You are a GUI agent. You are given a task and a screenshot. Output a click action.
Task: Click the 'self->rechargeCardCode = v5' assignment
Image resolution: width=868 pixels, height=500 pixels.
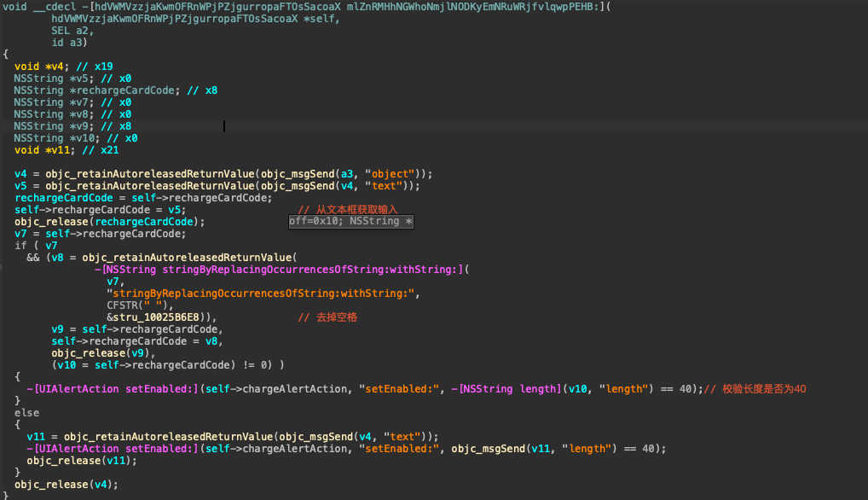pos(100,209)
